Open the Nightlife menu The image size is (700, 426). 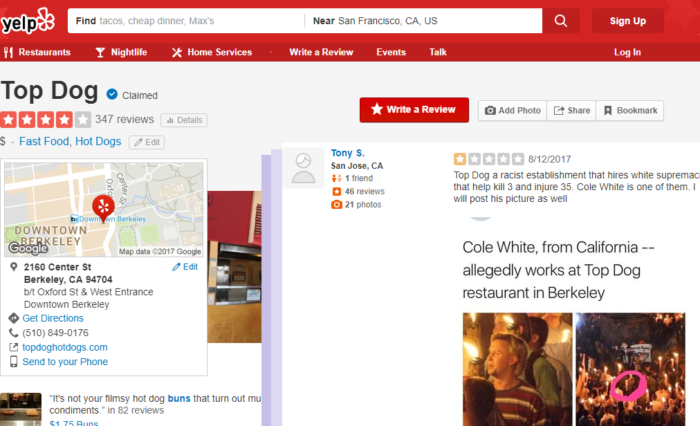[121, 52]
